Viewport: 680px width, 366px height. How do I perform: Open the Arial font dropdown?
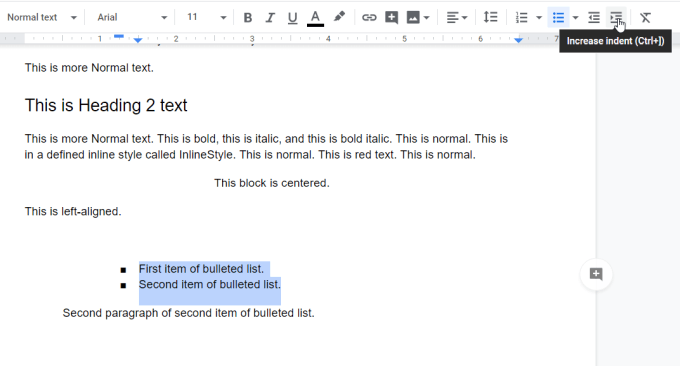coord(132,18)
